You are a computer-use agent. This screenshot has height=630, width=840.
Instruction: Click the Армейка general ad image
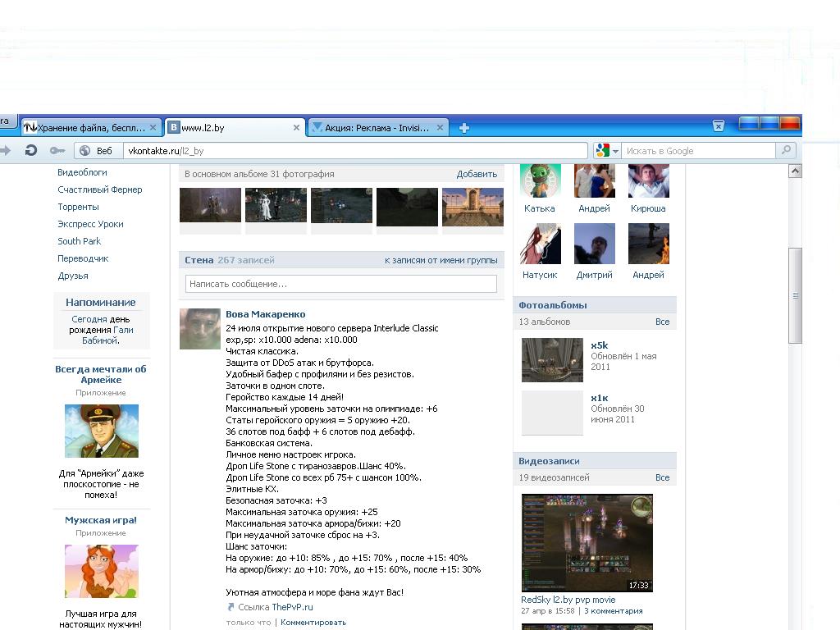click(x=102, y=431)
